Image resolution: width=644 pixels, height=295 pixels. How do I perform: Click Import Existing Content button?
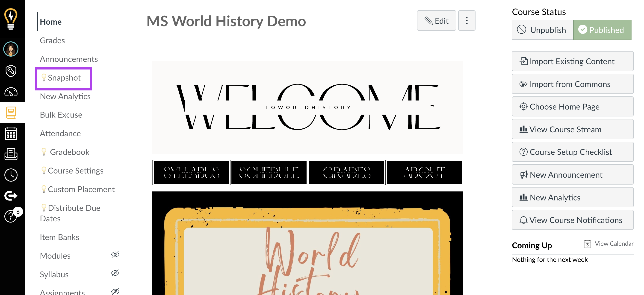573,61
